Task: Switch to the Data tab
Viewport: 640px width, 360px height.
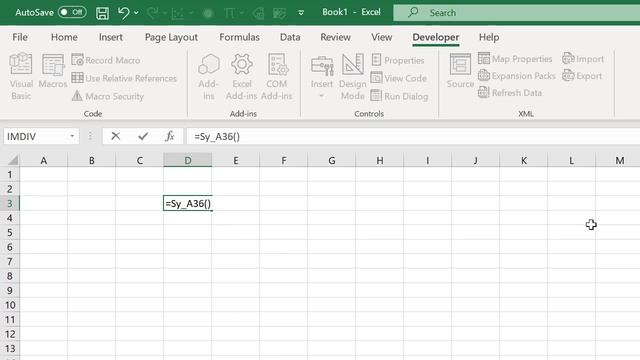Action: (290, 37)
